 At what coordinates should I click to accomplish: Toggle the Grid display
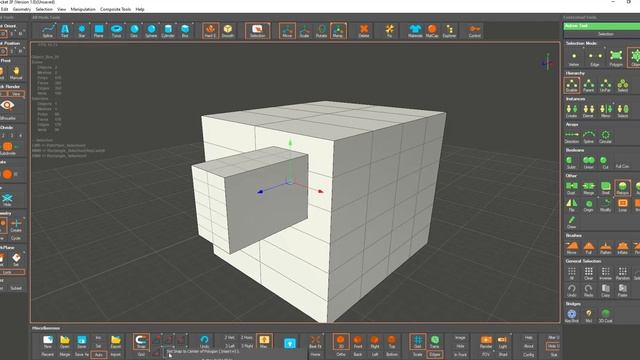[x=418, y=342]
